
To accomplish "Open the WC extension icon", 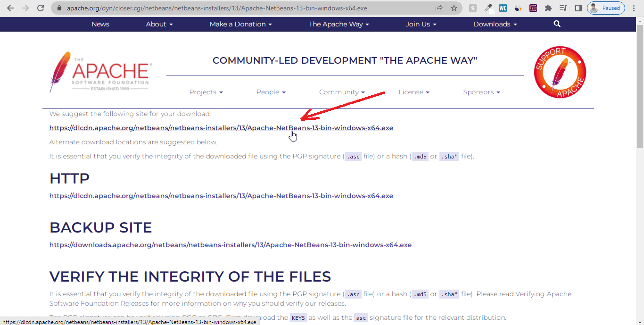I will pos(503,8).
